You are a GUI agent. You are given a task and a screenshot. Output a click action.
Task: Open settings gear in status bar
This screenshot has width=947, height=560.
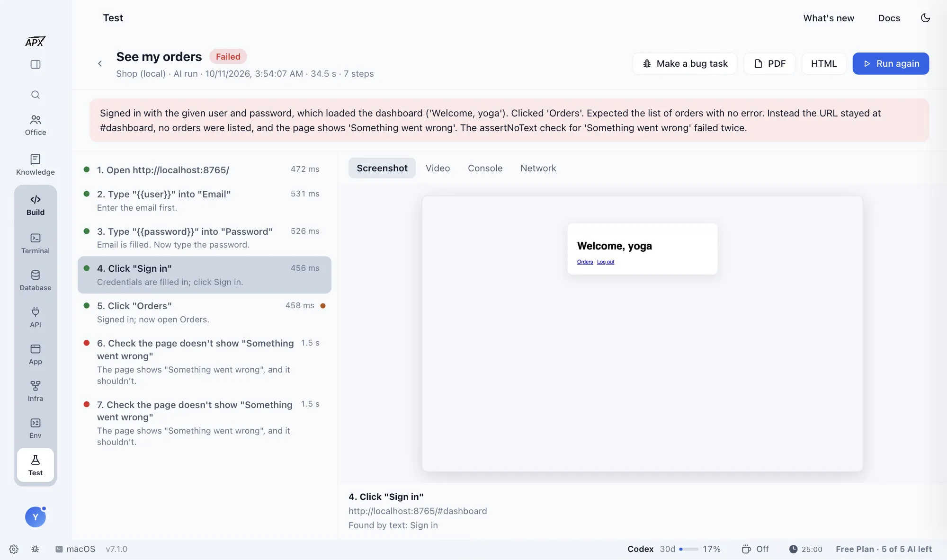click(x=14, y=549)
